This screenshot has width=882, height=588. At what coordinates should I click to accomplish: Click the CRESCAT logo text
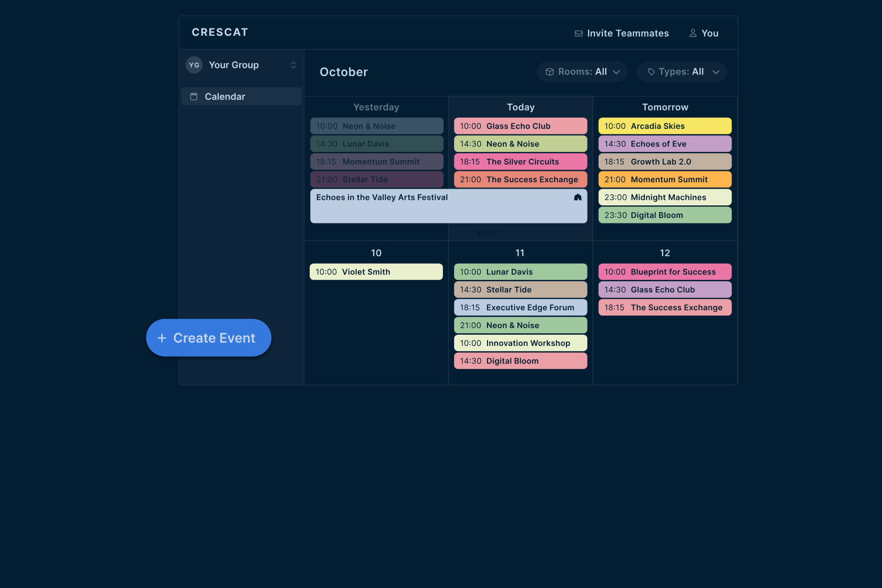(220, 32)
